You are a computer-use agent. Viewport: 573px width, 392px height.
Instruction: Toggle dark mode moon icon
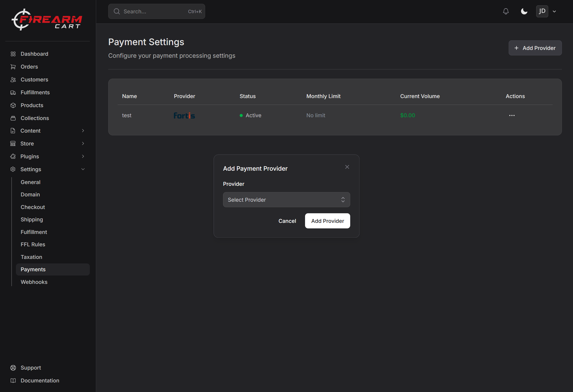pos(524,11)
